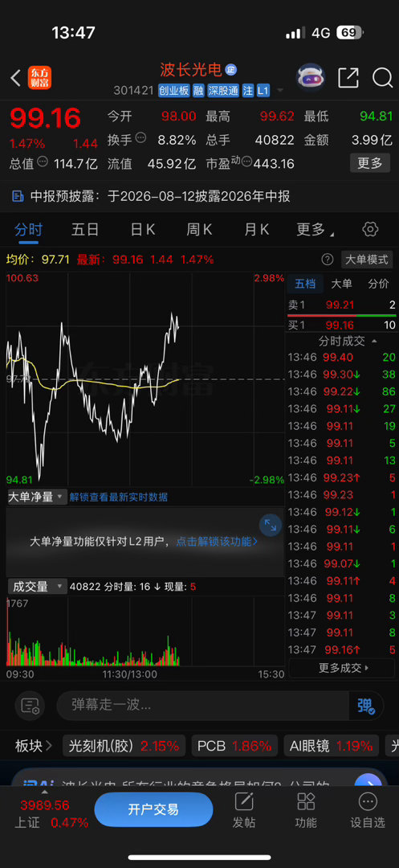Toggle 大单模式 button

point(366,259)
